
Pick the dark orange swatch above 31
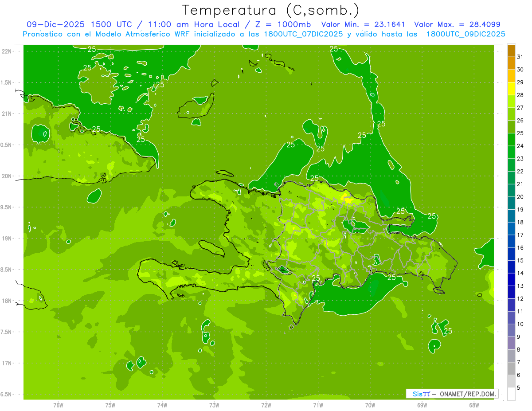(x=511, y=50)
